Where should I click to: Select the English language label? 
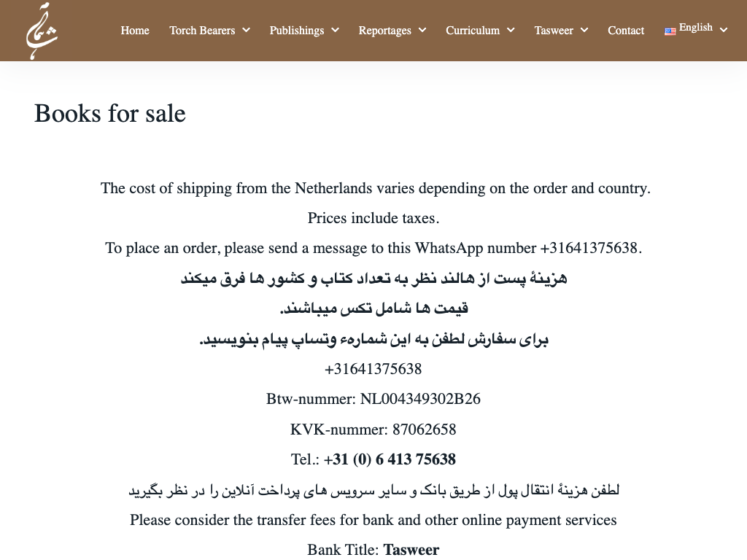click(695, 28)
